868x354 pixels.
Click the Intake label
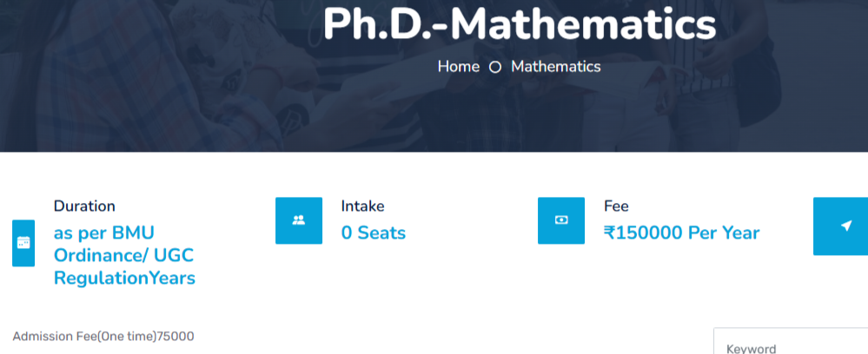click(363, 206)
